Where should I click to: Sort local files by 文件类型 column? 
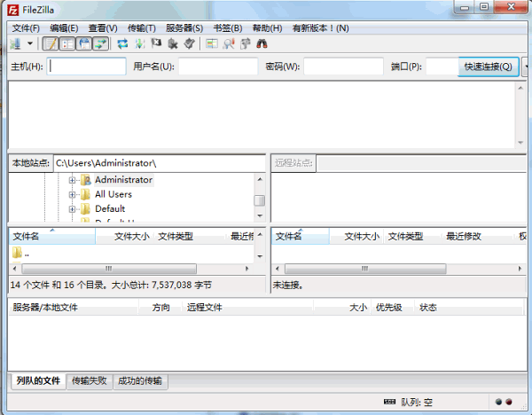191,236
